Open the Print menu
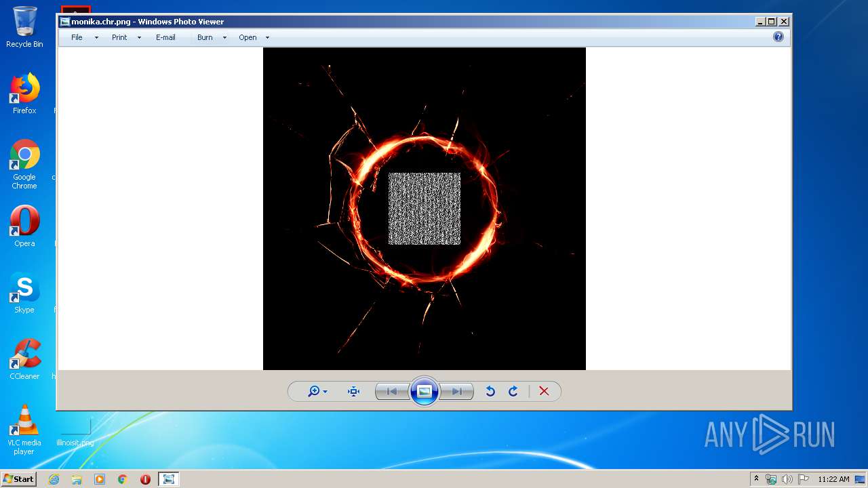The image size is (868, 488). tap(119, 37)
